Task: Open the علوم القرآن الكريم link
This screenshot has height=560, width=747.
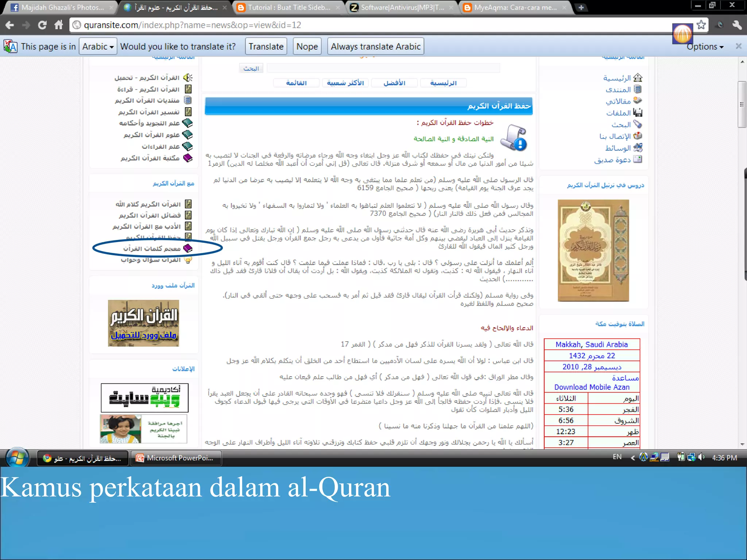Action: click(151, 135)
